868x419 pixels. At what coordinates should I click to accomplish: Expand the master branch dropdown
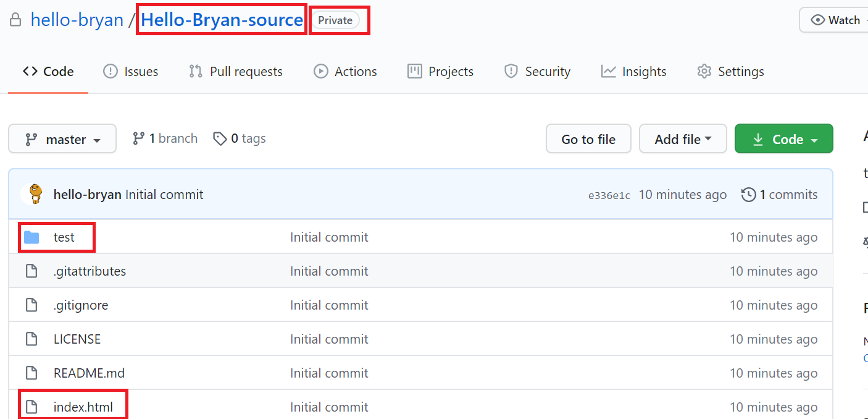(62, 139)
